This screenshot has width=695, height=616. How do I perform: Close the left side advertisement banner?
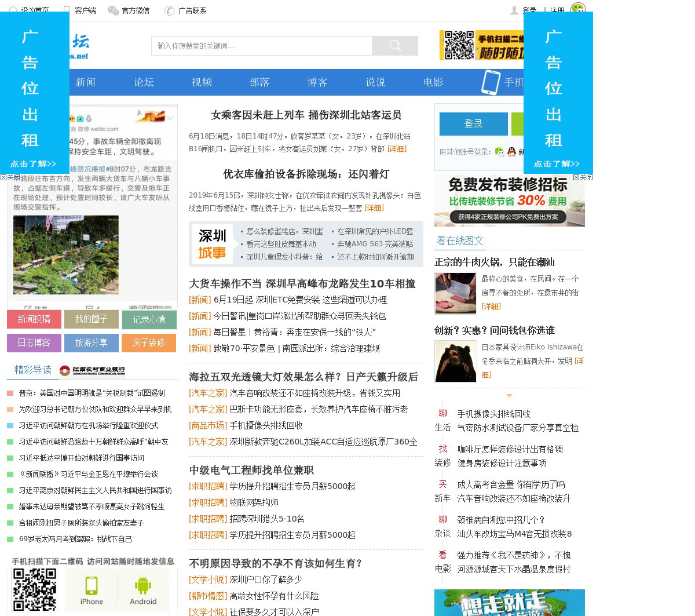(x=10, y=177)
